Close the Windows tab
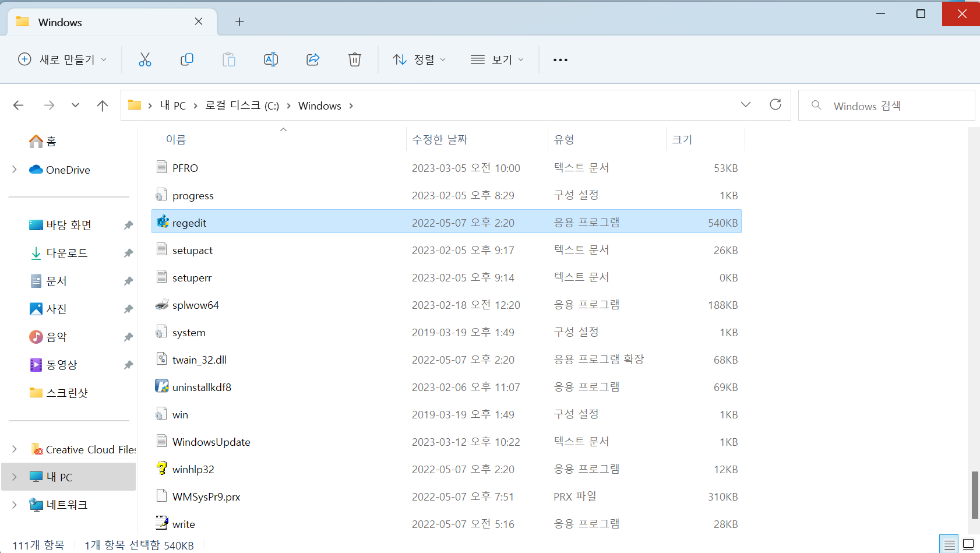Image resolution: width=980 pixels, height=553 pixels. [199, 22]
